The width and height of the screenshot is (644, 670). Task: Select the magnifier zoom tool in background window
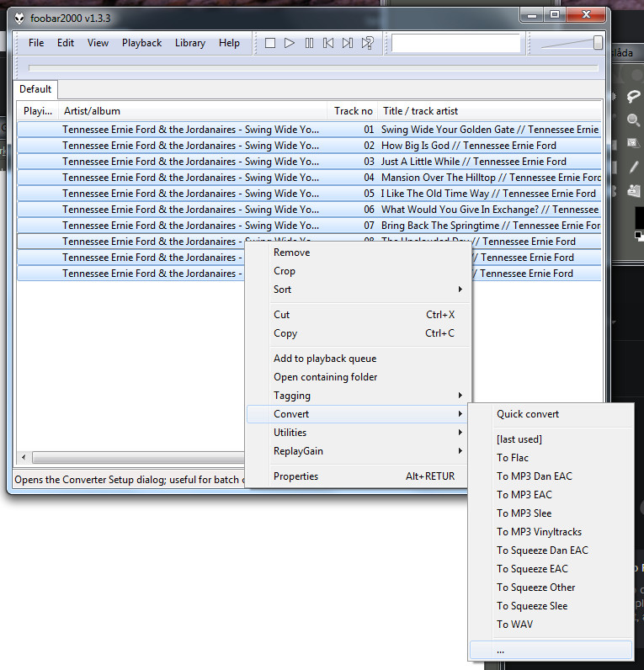633,120
